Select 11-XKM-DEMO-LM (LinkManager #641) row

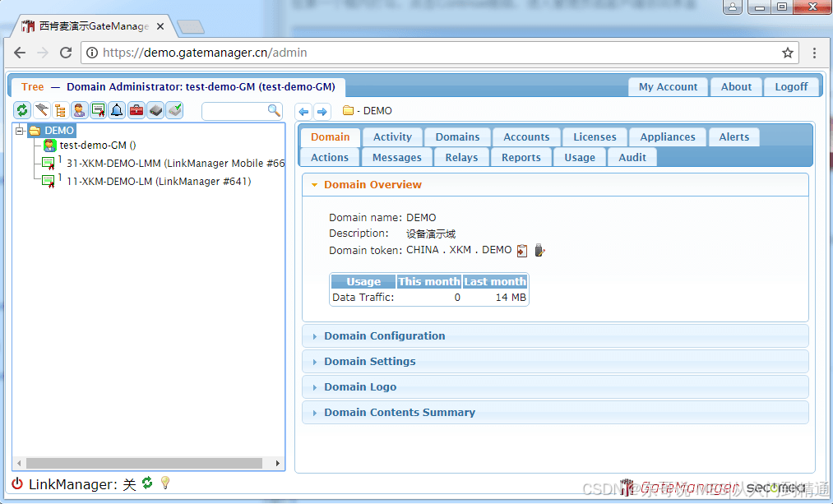tap(159, 181)
